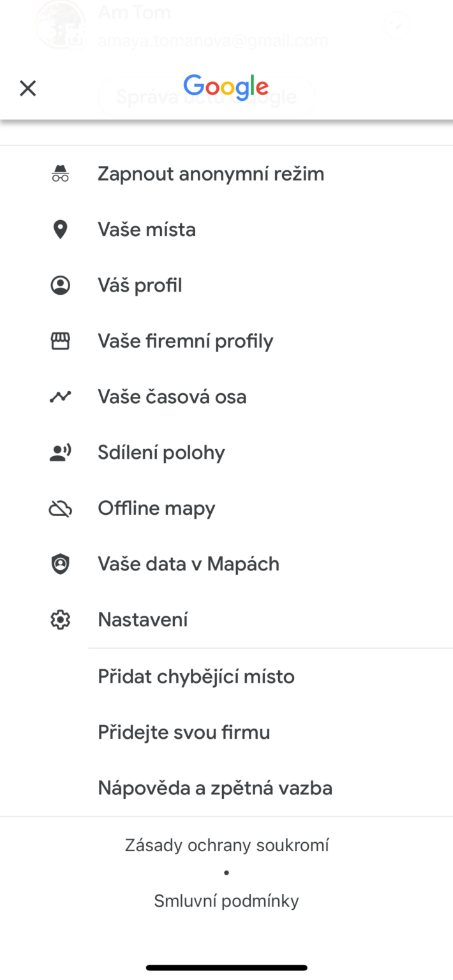
Task: Click the crossed-out cloud offline icon
Action: [x=61, y=509]
